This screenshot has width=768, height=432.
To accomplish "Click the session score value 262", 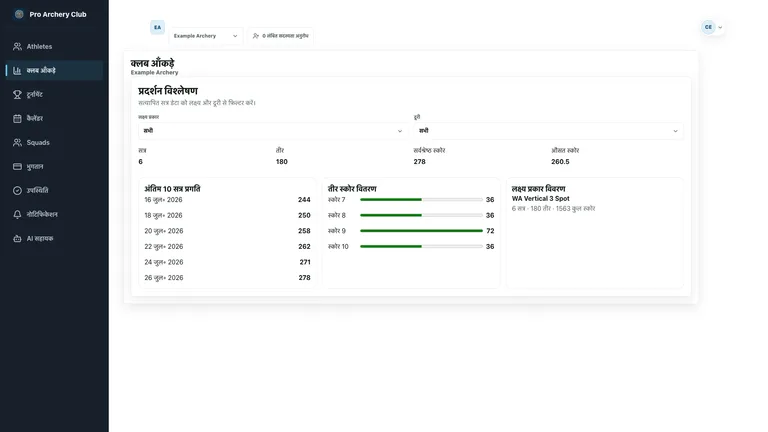I will tap(304, 246).
